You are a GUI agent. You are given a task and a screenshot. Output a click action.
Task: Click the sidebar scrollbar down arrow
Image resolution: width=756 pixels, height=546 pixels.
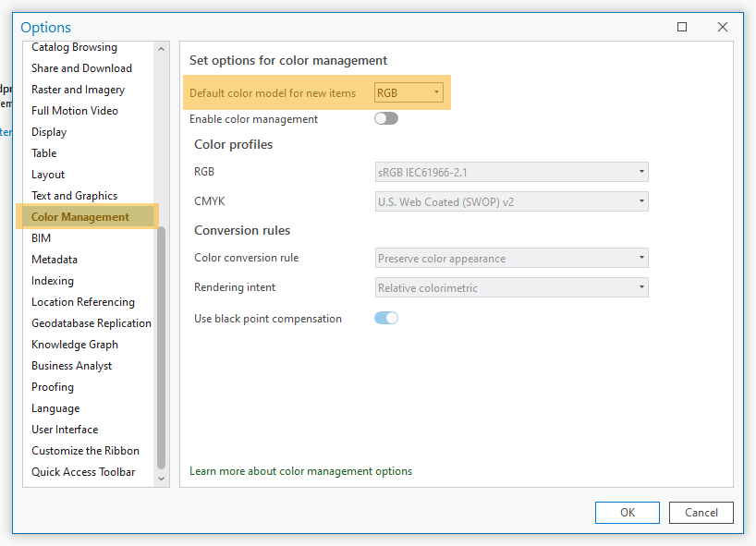click(161, 479)
